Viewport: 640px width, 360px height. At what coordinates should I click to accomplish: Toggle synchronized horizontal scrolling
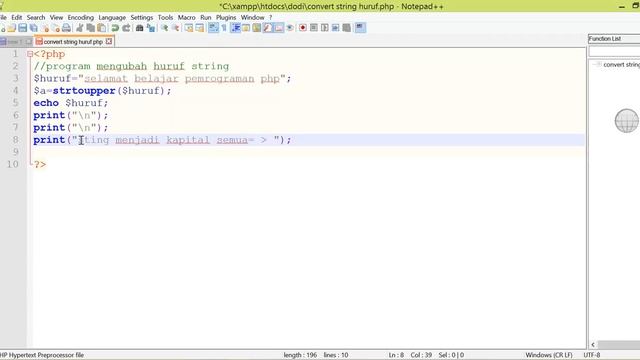200,28
